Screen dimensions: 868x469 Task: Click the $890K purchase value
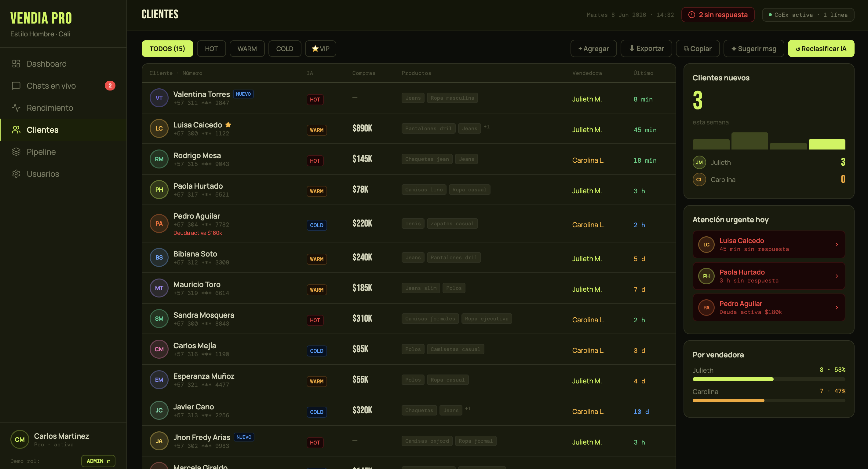click(x=362, y=128)
